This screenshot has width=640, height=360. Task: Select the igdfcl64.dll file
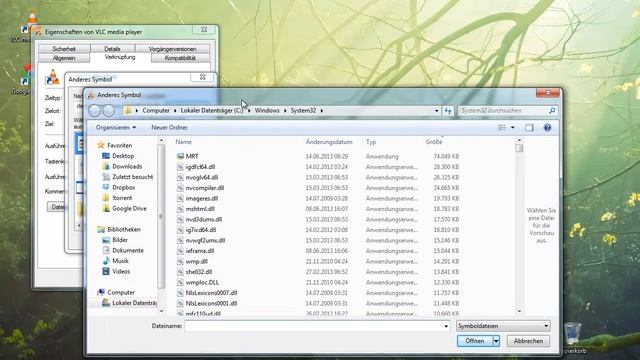[200, 167]
